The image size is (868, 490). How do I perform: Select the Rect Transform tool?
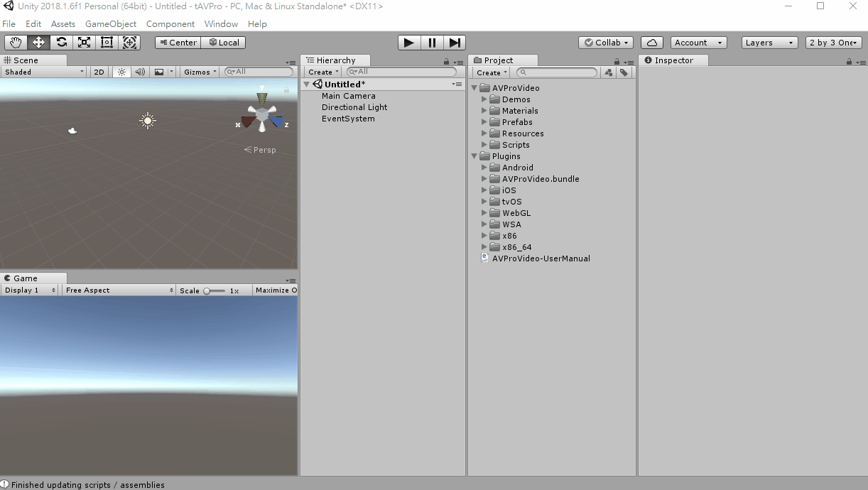coord(107,43)
